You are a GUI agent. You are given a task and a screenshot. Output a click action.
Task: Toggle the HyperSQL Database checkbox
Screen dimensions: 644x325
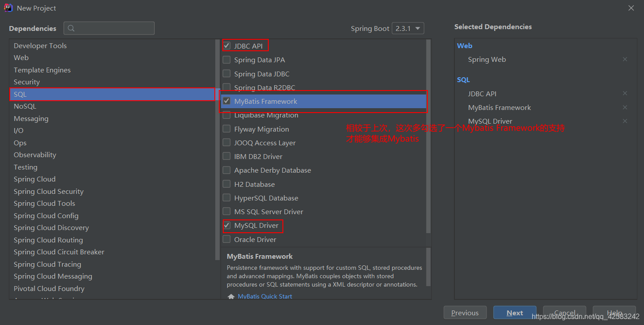tap(227, 198)
